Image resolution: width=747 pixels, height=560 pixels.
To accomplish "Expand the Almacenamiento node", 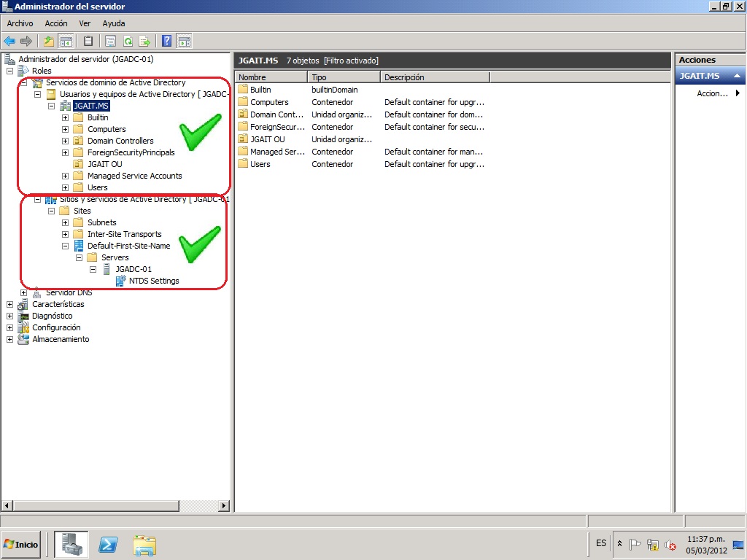I will tap(10, 340).
